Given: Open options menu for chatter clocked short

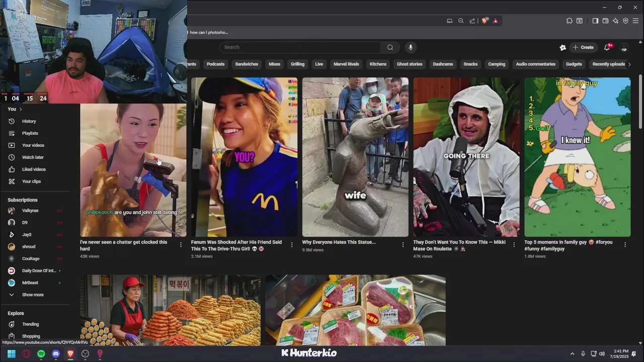Looking at the screenshot, I should pos(181,245).
